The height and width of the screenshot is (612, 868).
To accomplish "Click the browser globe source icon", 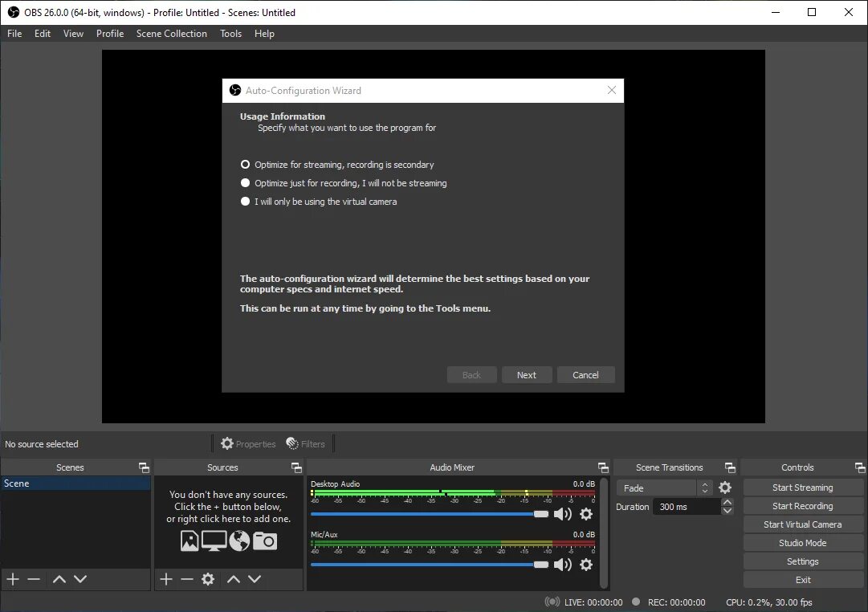I will tap(239, 541).
